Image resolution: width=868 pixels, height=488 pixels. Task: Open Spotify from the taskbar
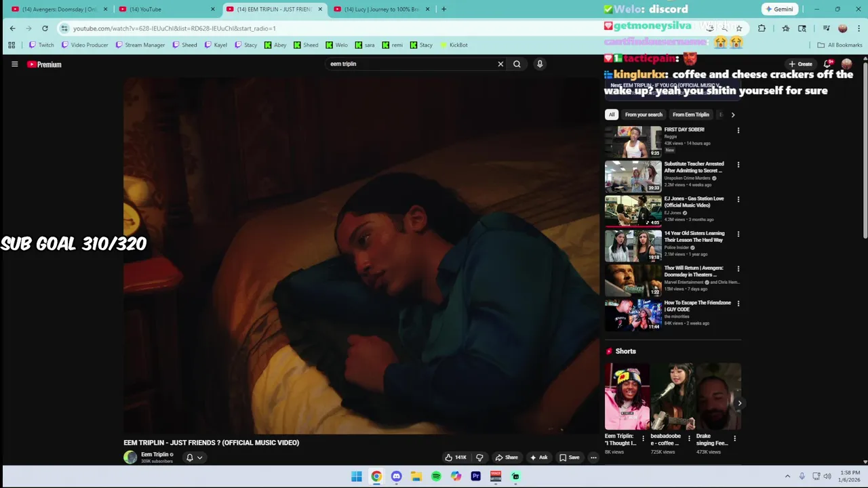[436, 476]
